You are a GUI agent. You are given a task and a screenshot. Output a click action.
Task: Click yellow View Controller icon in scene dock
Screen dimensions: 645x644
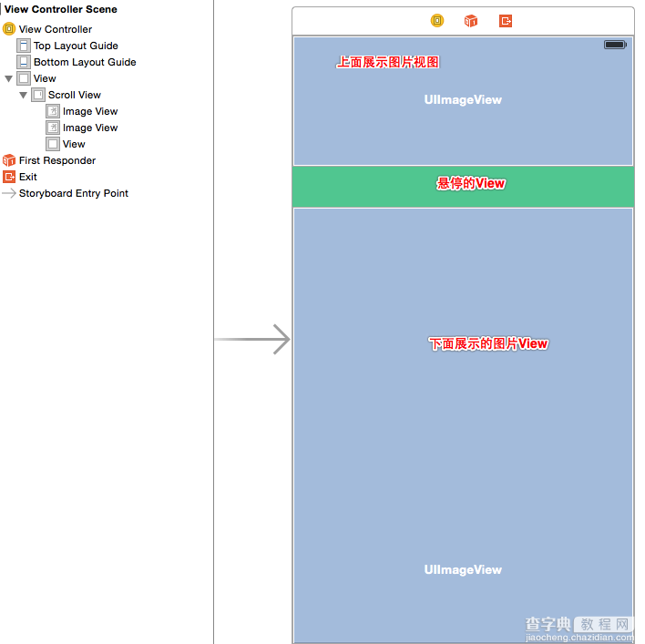pos(437,21)
